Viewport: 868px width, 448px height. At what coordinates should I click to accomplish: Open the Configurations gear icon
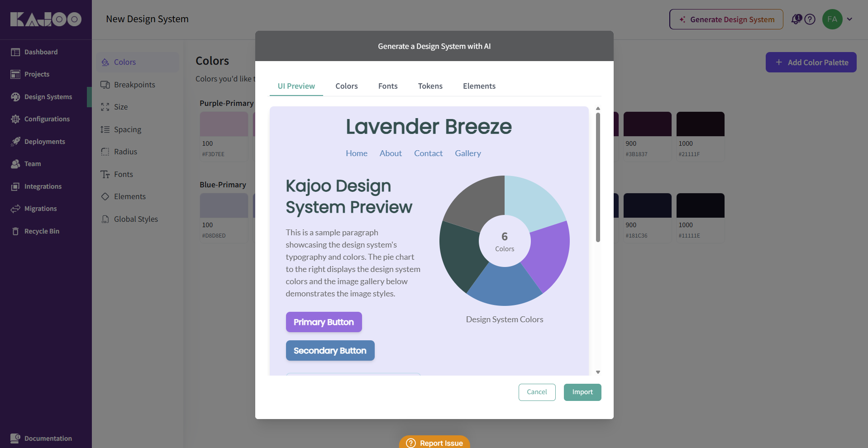pyautogui.click(x=15, y=119)
